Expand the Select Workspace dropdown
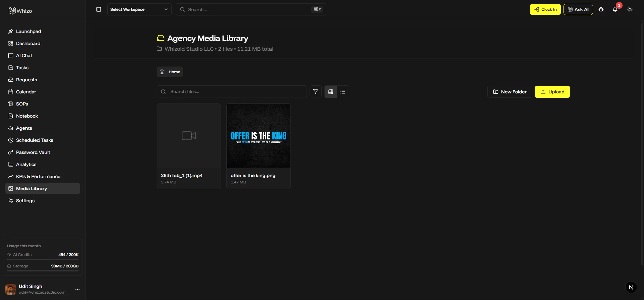This screenshot has height=300, width=644. 139,9
